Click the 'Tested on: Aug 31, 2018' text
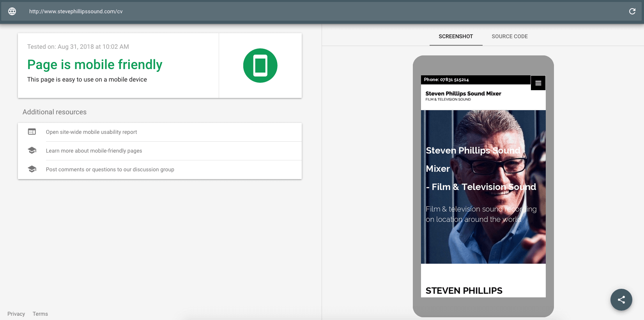 tap(78, 46)
